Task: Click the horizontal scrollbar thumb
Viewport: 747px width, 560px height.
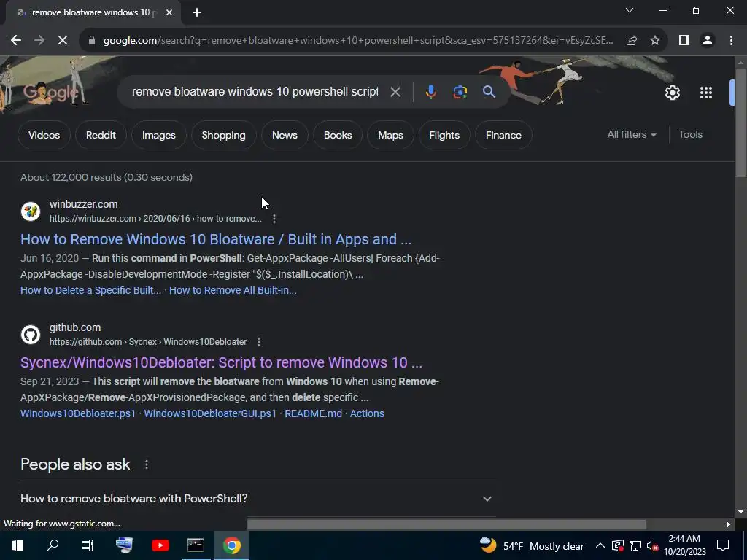Action: (446, 524)
